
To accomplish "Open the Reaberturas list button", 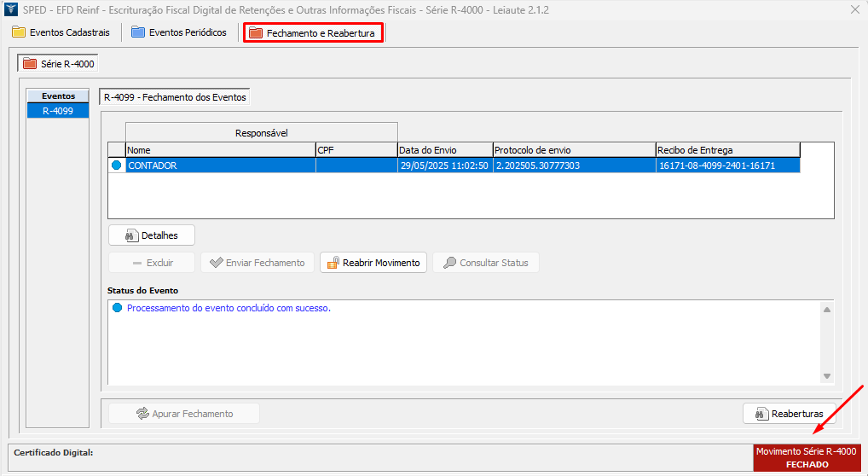I will click(789, 414).
